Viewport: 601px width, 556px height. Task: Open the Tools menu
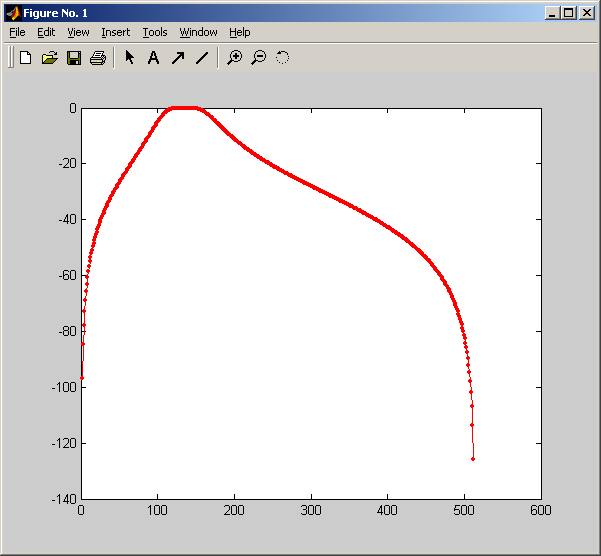(155, 32)
